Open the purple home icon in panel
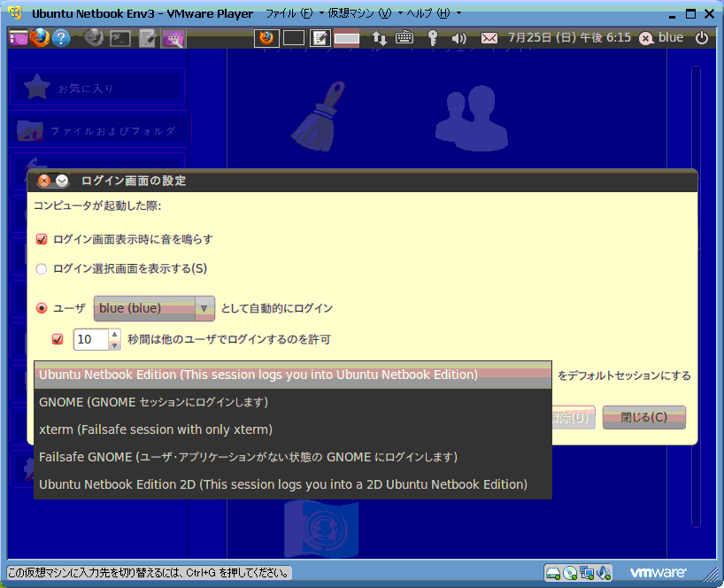 click(19, 38)
